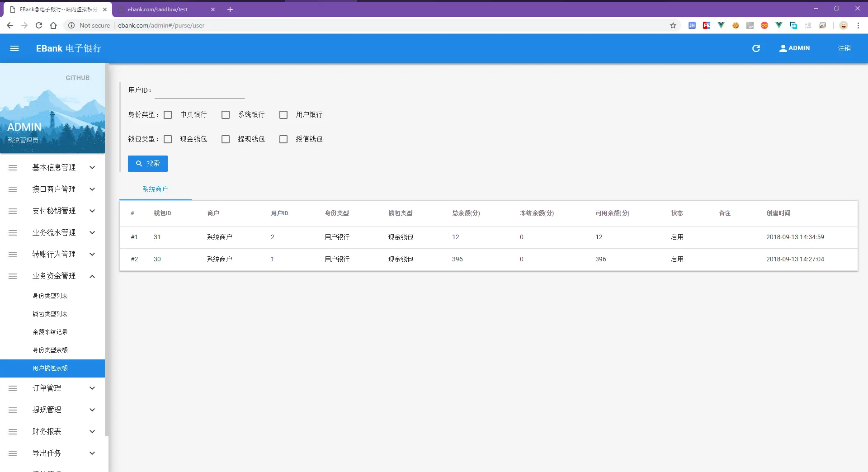Screen dimensions: 868x472
Task: Expand the 基本信息管理 menu chevron
Action: coord(92,168)
